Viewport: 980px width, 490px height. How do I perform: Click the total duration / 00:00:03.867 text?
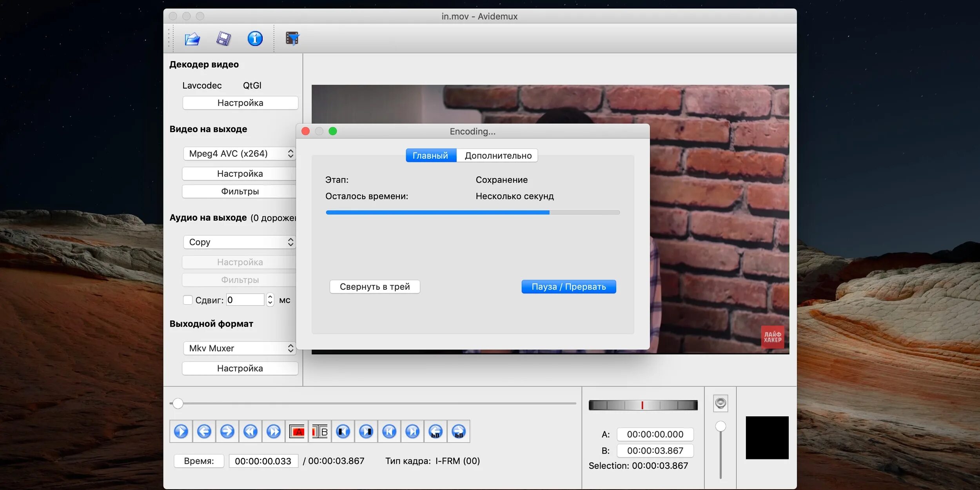pyautogui.click(x=334, y=461)
